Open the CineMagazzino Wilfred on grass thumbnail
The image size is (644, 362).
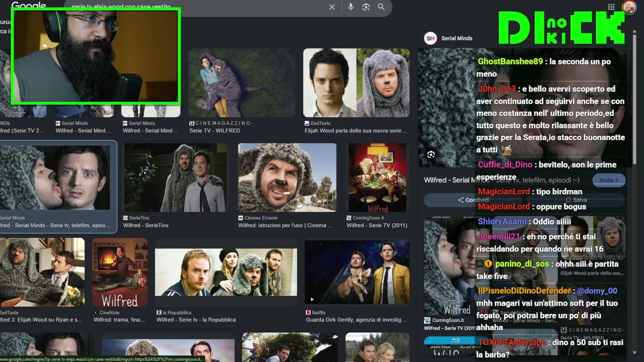click(242, 83)
